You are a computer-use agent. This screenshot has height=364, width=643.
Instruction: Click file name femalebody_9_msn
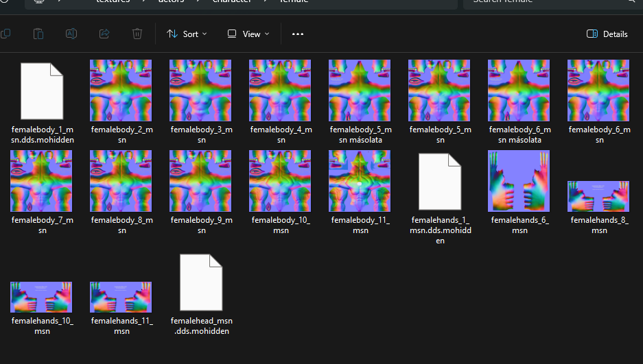click(201, 226)
